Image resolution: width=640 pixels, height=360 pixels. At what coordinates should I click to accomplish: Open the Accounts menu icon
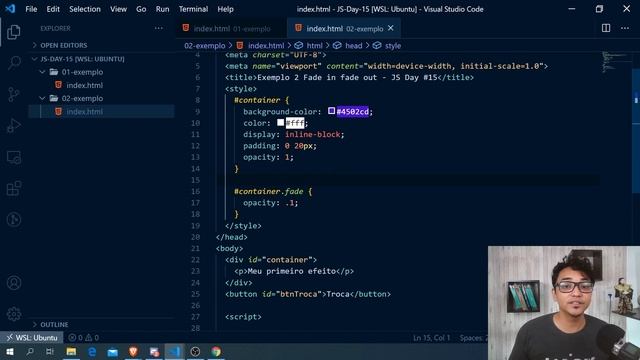point(14,282)
